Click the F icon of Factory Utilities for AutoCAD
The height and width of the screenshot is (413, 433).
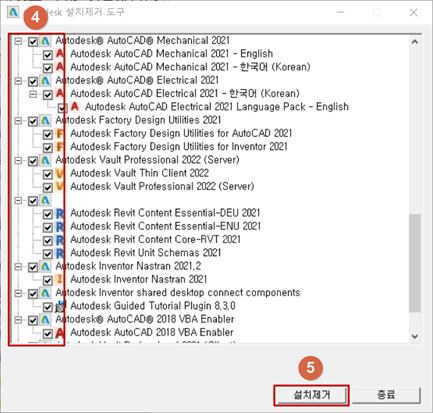coord(60,134)
